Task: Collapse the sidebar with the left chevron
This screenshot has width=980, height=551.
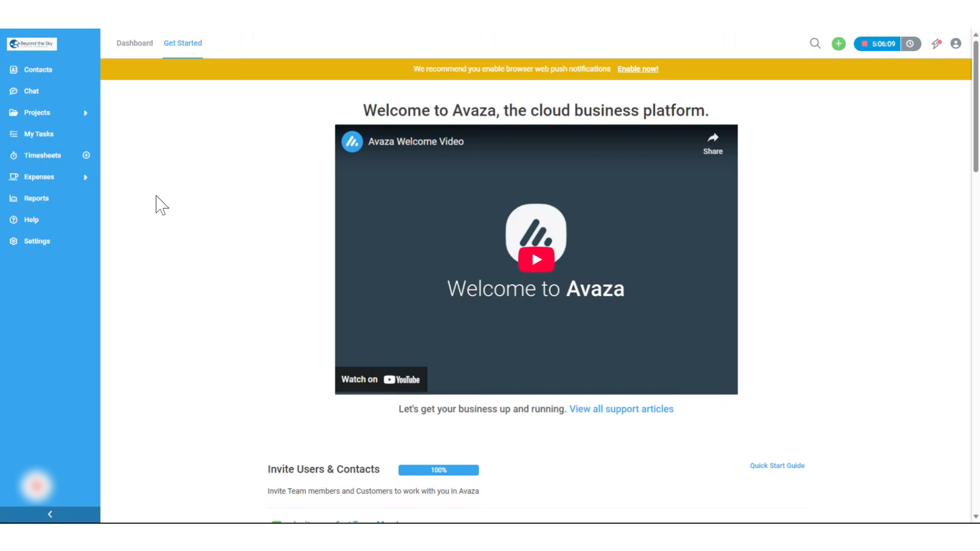Action: (x=50, y=514)
